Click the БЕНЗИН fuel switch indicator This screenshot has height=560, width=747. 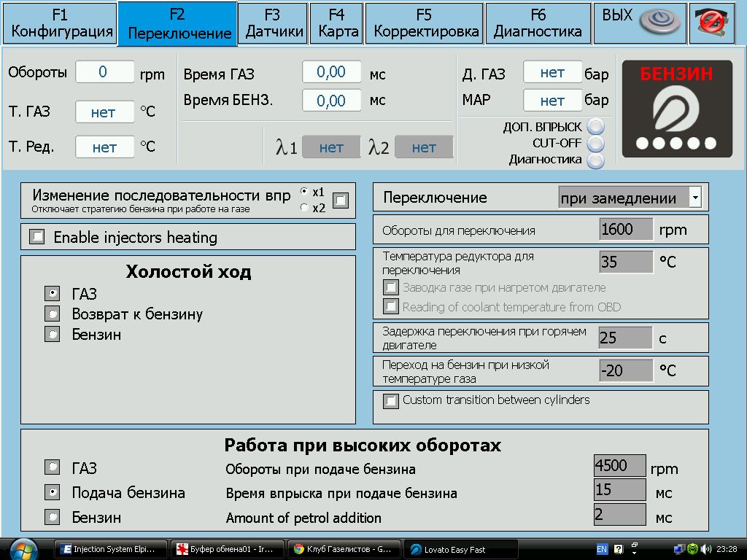(x=677, y=109)
